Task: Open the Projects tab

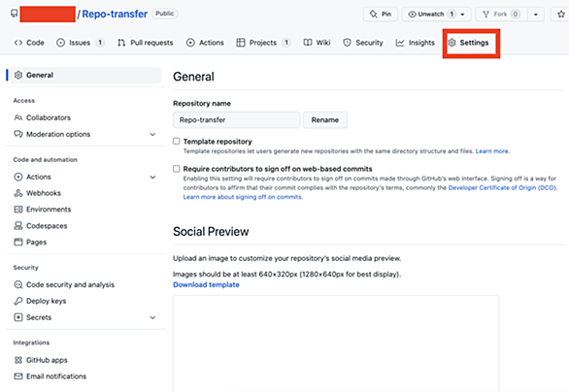Action: click(x=263, y=43)
